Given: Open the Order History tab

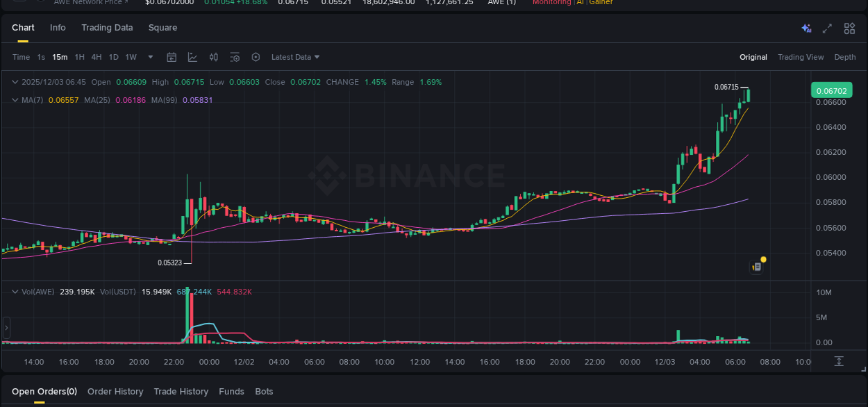Looking at the screenshot, I should click(115, 391).
